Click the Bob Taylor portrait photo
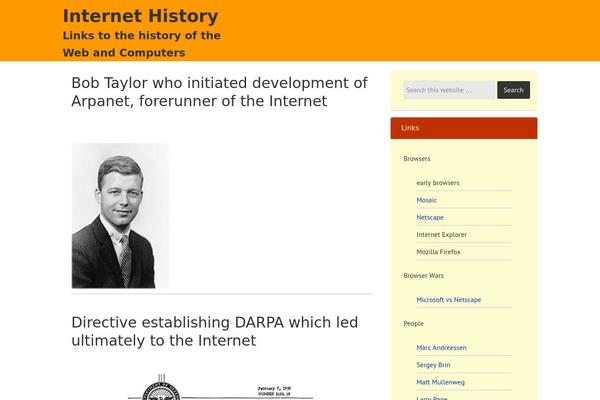 [x=120, y=215]
